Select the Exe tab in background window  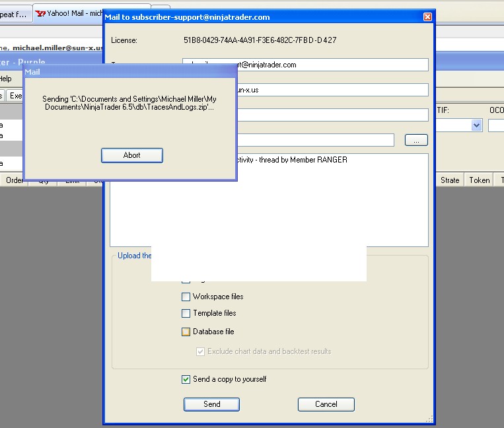[x=15, y=95]
